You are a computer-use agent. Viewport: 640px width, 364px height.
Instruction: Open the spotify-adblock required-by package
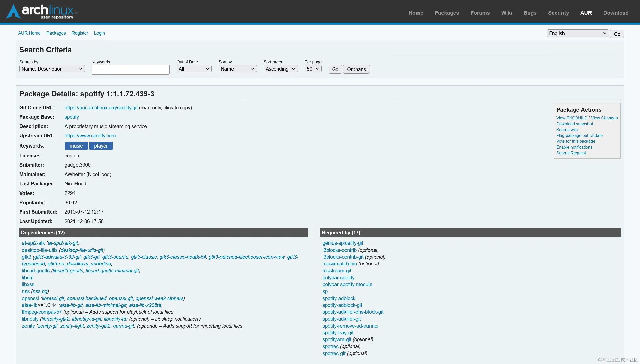click(338, 298)
